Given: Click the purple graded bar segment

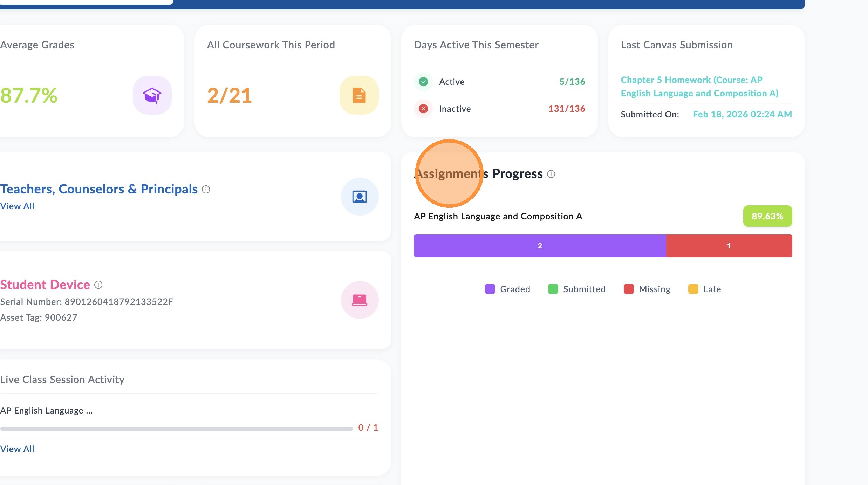Looking at the screenshot, I should click(x=540, y=246).
